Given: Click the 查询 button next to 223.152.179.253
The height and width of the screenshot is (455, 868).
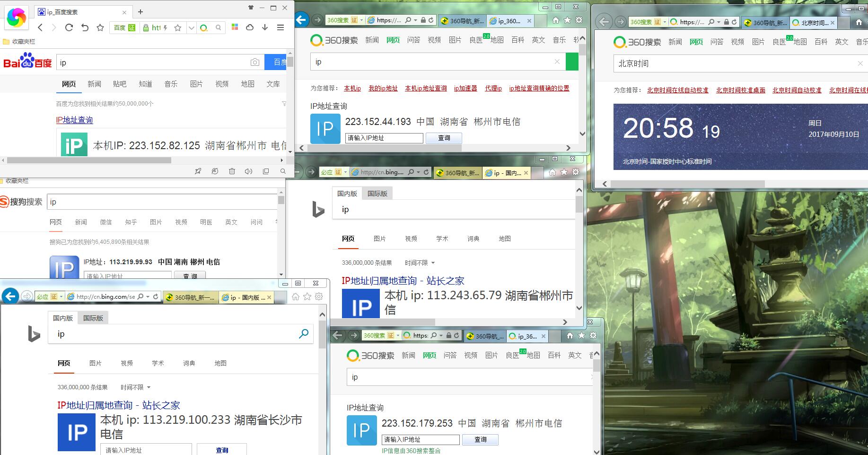Looking at the screenshot, I should [x=481, y=439].
